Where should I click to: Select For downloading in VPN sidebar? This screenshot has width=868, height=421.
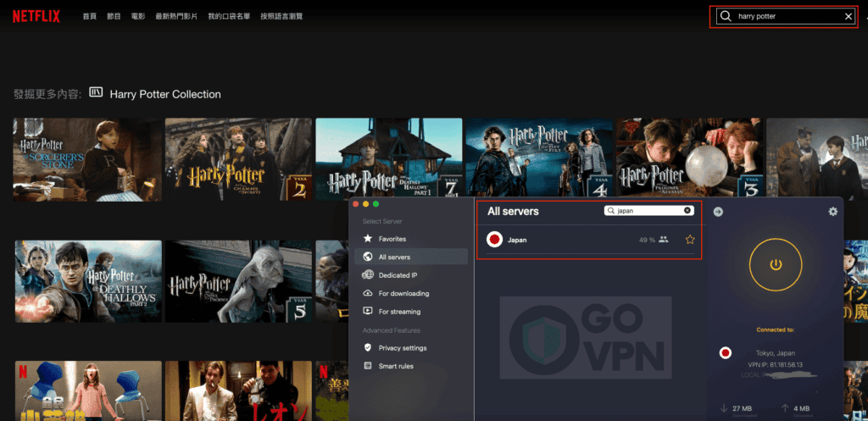pyautogui.click(x=411, y=293)
